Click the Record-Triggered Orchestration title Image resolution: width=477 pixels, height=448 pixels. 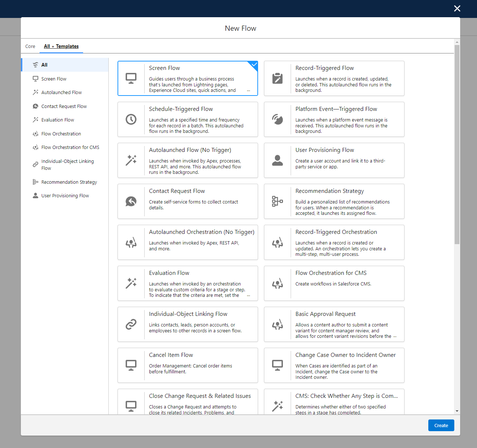[x=336, y=232]
